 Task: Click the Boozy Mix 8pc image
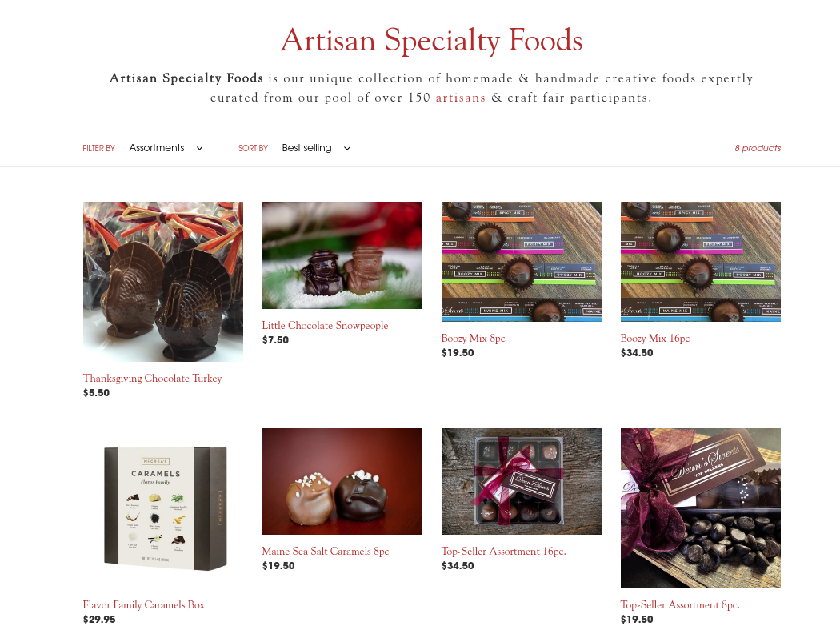(522, 262)
